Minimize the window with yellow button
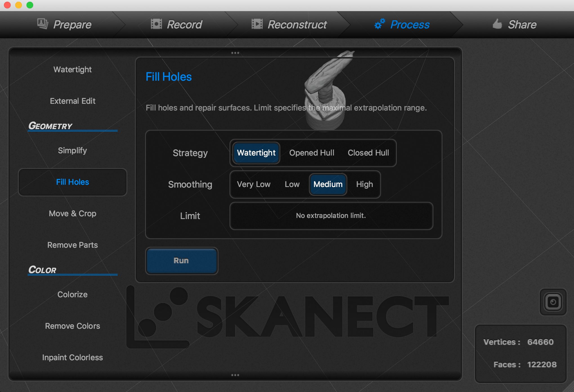Viewport: 574px width, 392px height. coord(19,5)
